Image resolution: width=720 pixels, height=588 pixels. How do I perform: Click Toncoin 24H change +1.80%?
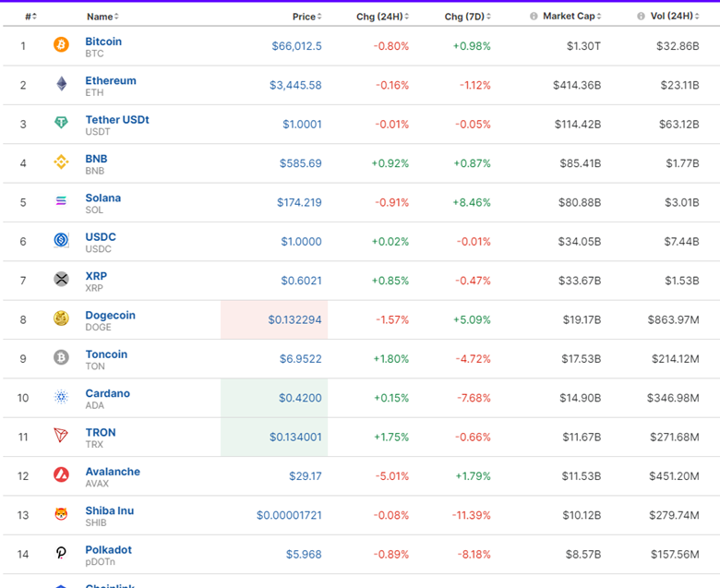point(390,358)
